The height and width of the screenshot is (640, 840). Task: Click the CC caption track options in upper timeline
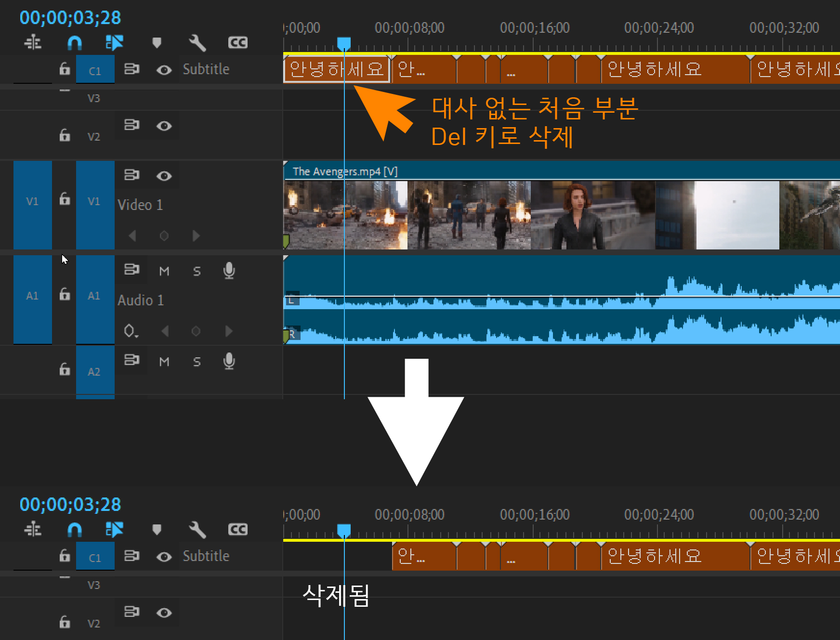[x=238, y=43]
